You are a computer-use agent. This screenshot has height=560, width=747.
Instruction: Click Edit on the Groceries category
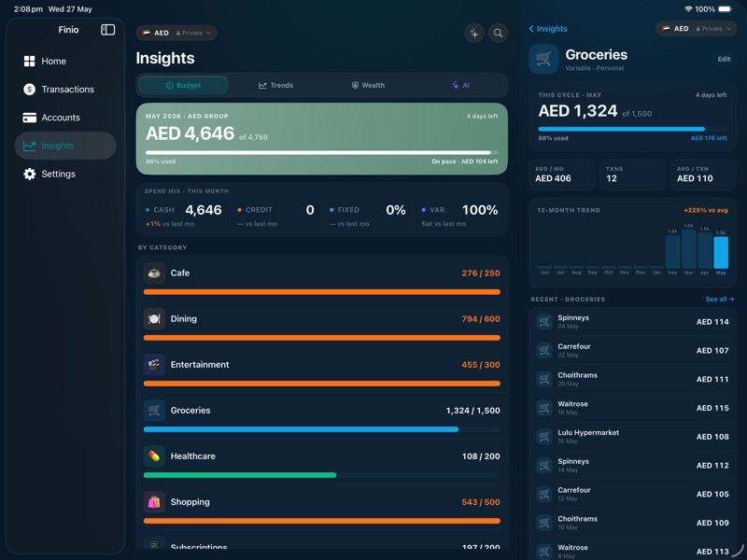pyautogui.click(x=724, y=59)
